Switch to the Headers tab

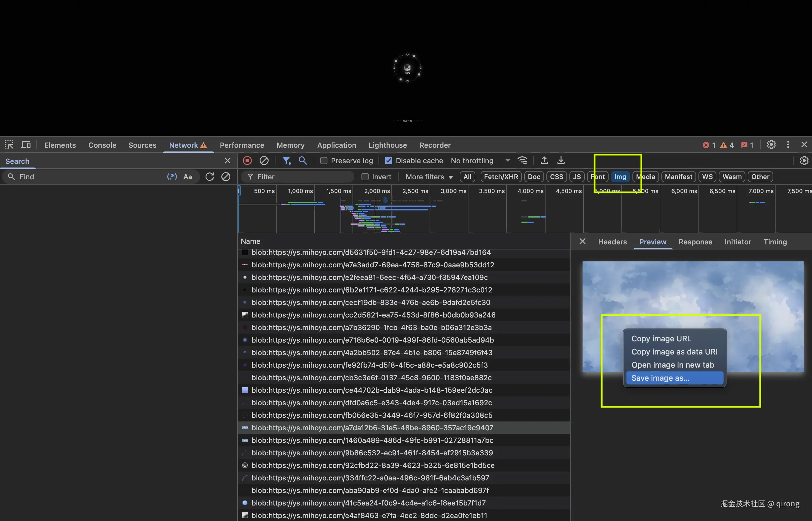(x=612, y=242)
